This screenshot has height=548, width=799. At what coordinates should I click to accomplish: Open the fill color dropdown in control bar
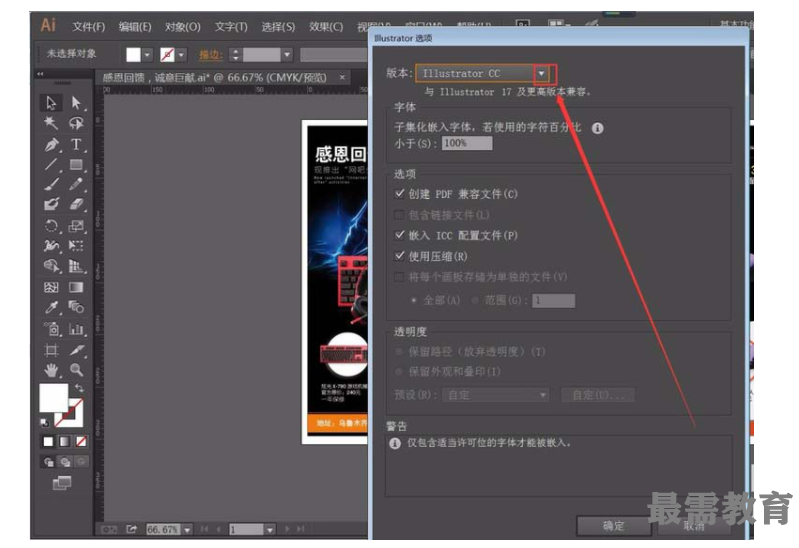(x=147, y=55)
